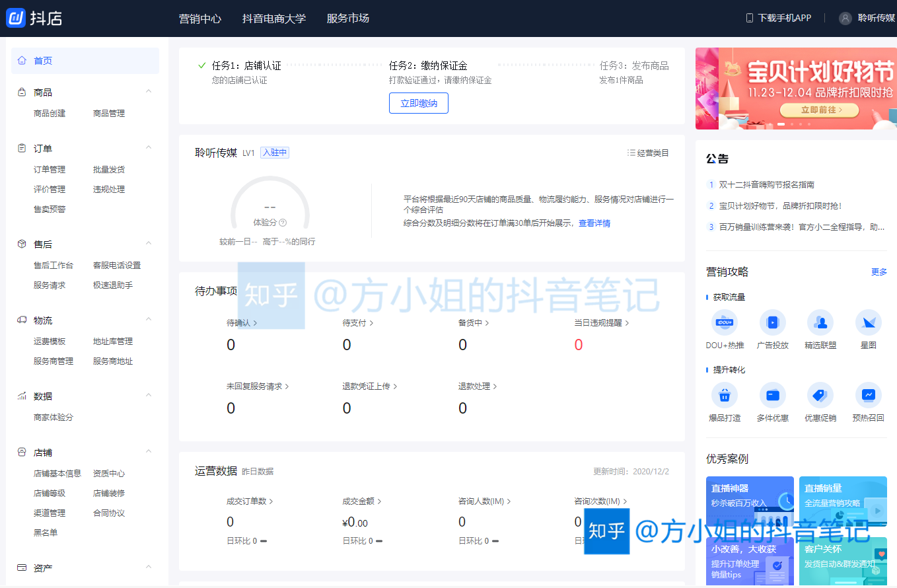Open the 客户关怀 case card
The height and width of the screenshot is (588, 897).
tap(843, 562)
